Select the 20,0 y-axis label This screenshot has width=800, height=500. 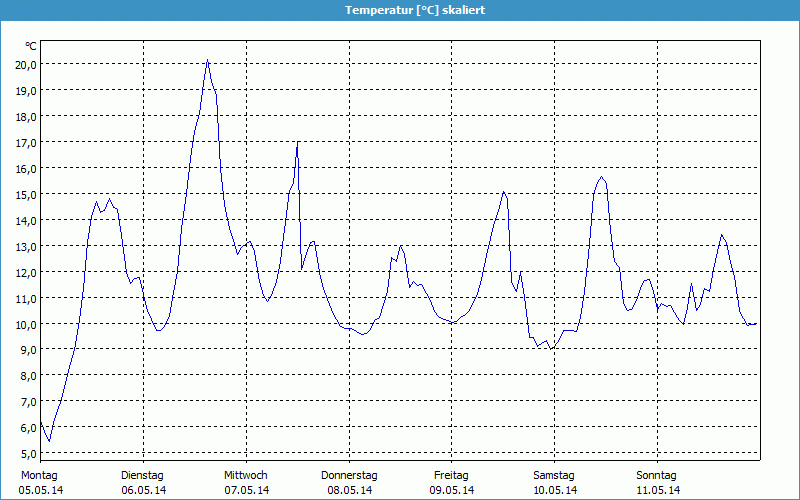[x=25, y=64]
